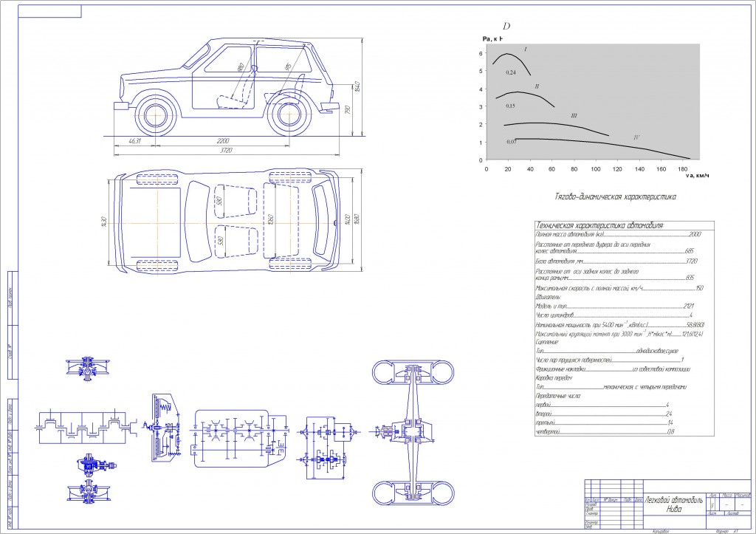Click the curve label 'I' on the chart
Image resolution: width=756 pixels, height=534 pixels.
(x=525, y=49)
